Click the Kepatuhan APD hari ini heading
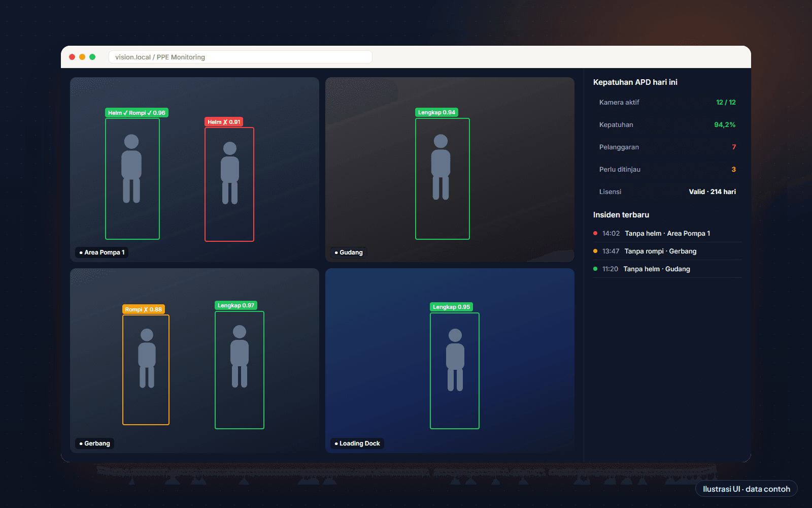812x508 pixels. pyautogui.click(x=635, y=82)
